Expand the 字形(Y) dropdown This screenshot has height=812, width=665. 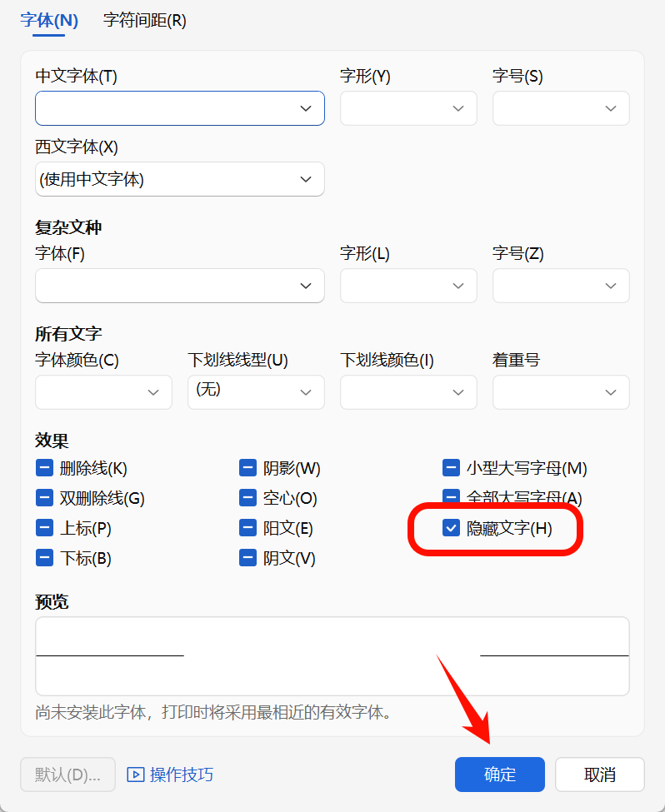[408, 108]
